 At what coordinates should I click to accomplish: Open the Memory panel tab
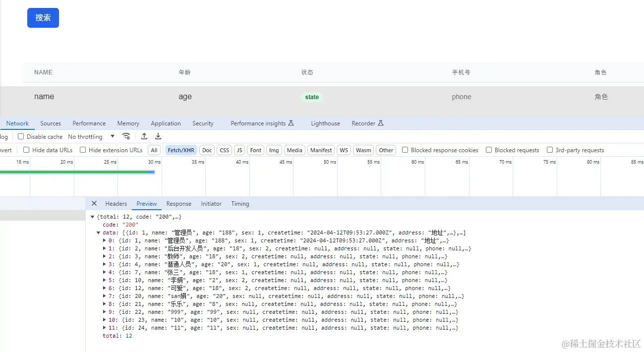coord(128,123)
